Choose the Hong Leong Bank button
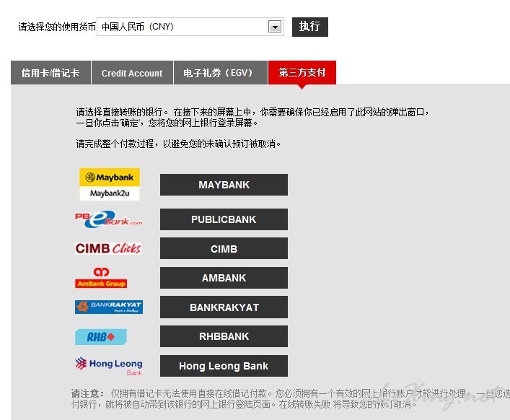The width and height of the screenshot is (510, 420). pos(224,366)
